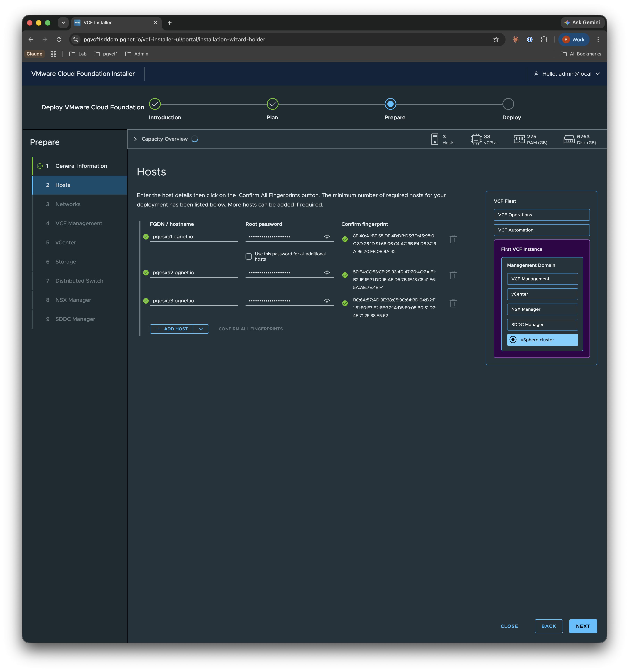Click the fingerprint confirmed check for pgesxa2
The width and height of the screenshot is (629, 672).
pos(345,275)
